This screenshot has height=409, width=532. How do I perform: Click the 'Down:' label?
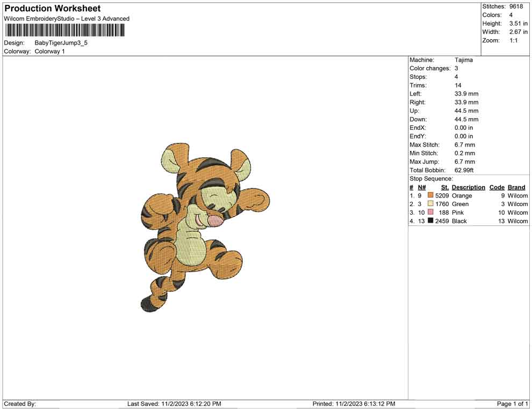[418, 119]
